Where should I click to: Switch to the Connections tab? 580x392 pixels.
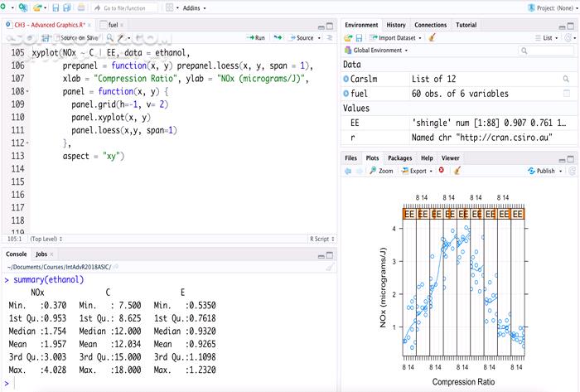coord(431,25)
